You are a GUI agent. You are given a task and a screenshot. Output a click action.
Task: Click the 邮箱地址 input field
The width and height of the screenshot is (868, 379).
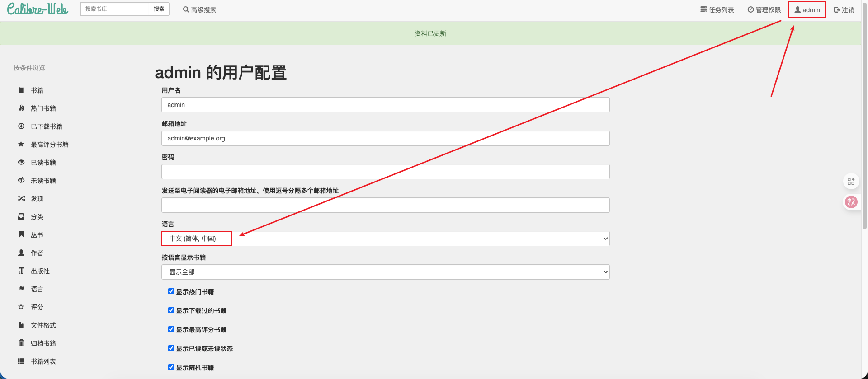click(385, 138)
